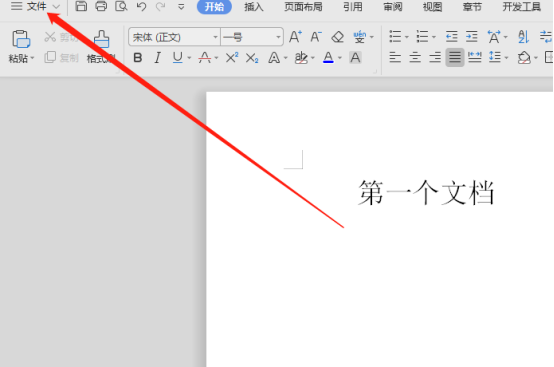Sort text with A-Z icon
554x367 pixels.
[523, 36]
